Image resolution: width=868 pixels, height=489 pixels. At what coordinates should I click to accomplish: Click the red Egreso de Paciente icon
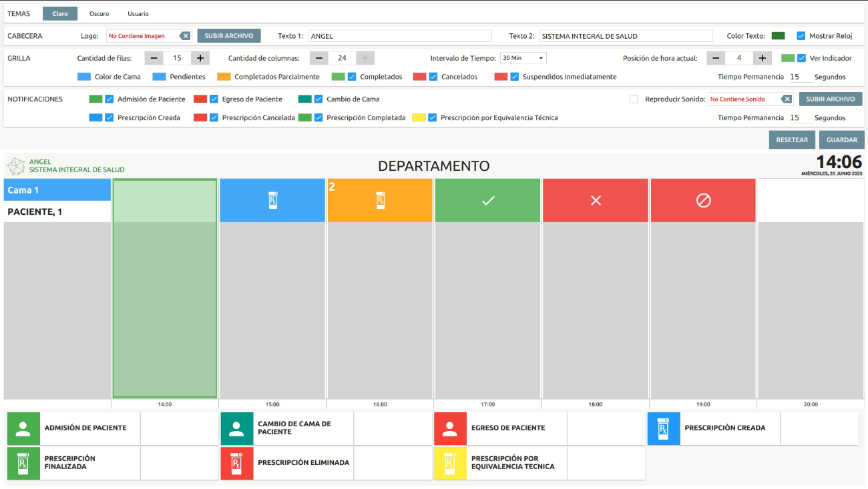tap(451, 428)
